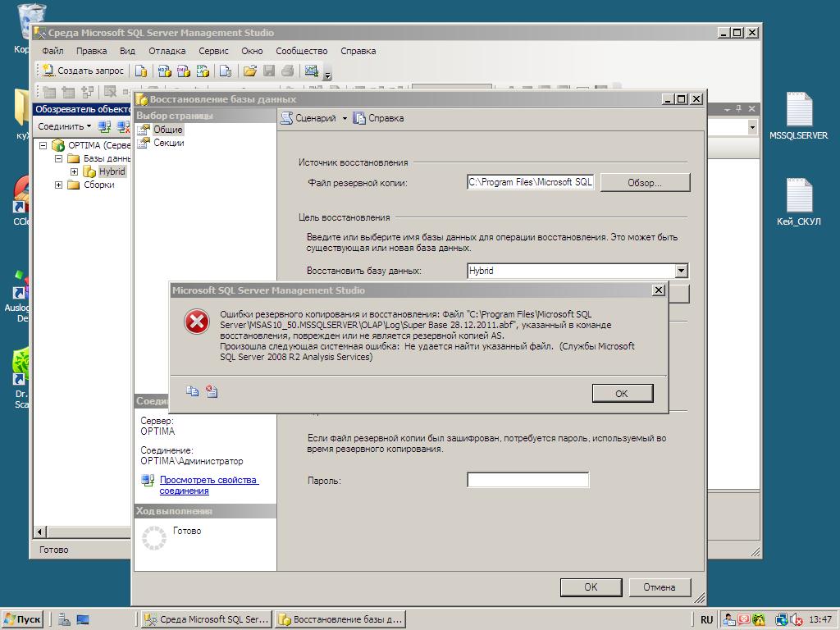Open the Сценарий dropdown arrow

coord(345,118)
